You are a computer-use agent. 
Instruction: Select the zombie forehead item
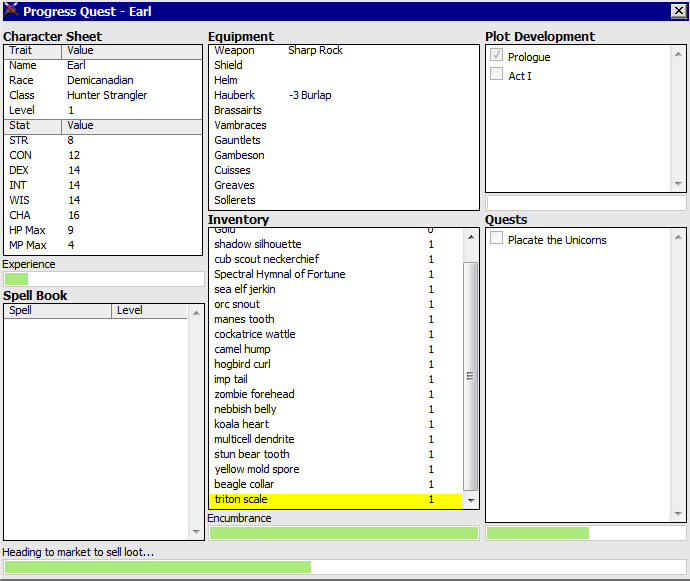click(336, 394)
